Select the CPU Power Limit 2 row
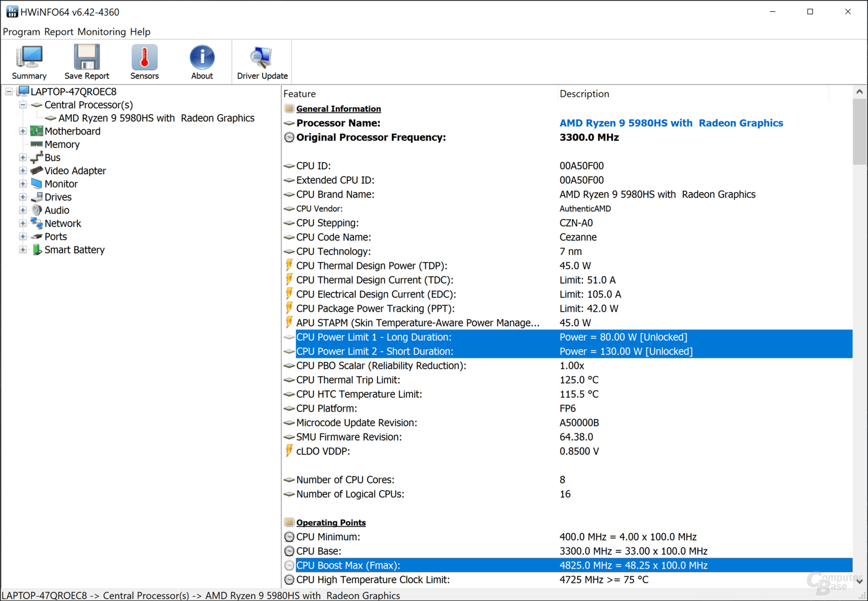This screenshot has height=601, width=868. 567,351
